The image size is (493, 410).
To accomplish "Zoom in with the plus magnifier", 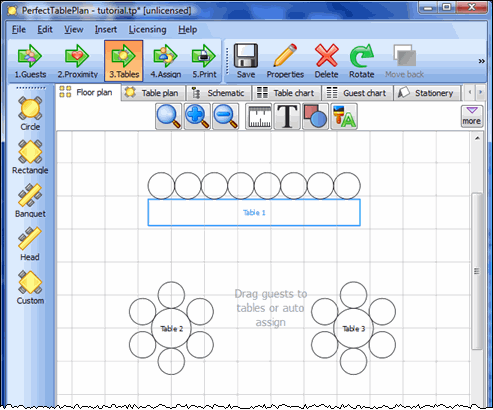I will [x=197, y=116].
